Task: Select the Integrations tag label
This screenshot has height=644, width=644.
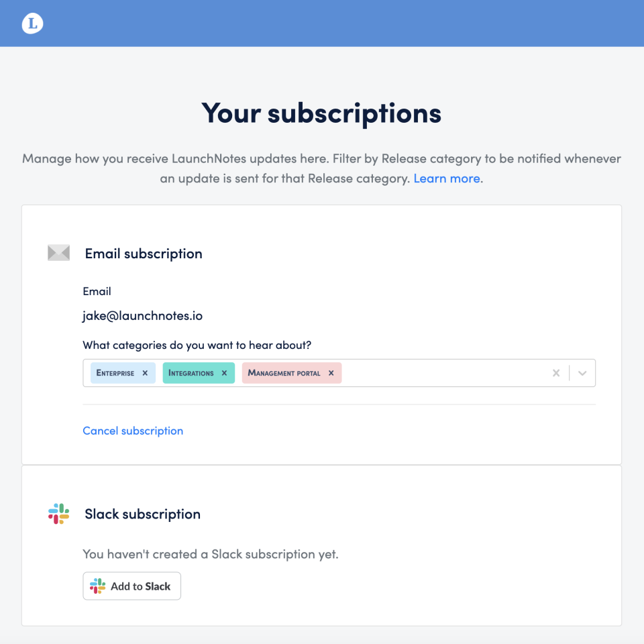Action: pos(191,373)
